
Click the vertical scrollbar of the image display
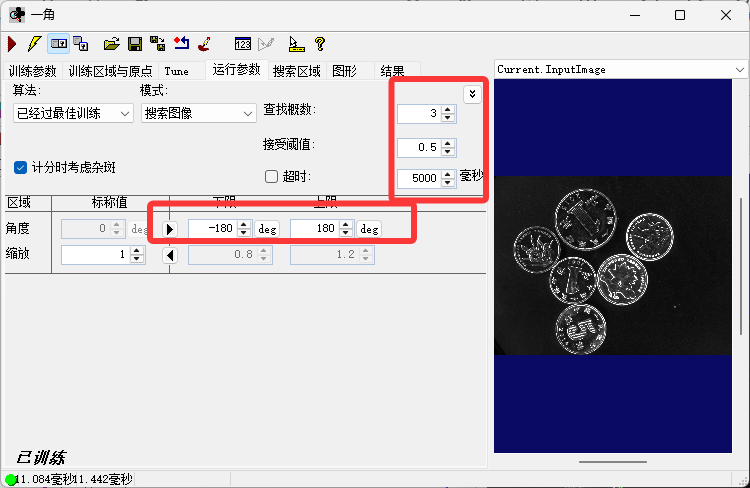pyautogui.click(x=741, y=266)
